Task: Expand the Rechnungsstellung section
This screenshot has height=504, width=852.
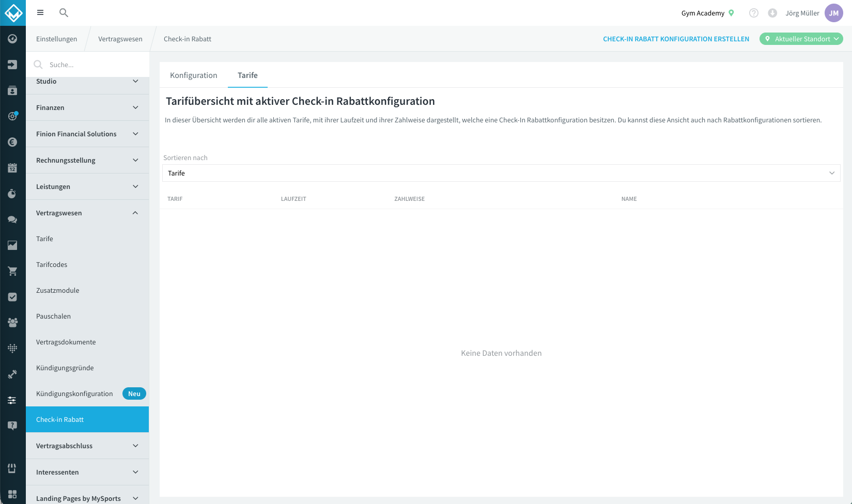Action: click(x=87, y=160)
